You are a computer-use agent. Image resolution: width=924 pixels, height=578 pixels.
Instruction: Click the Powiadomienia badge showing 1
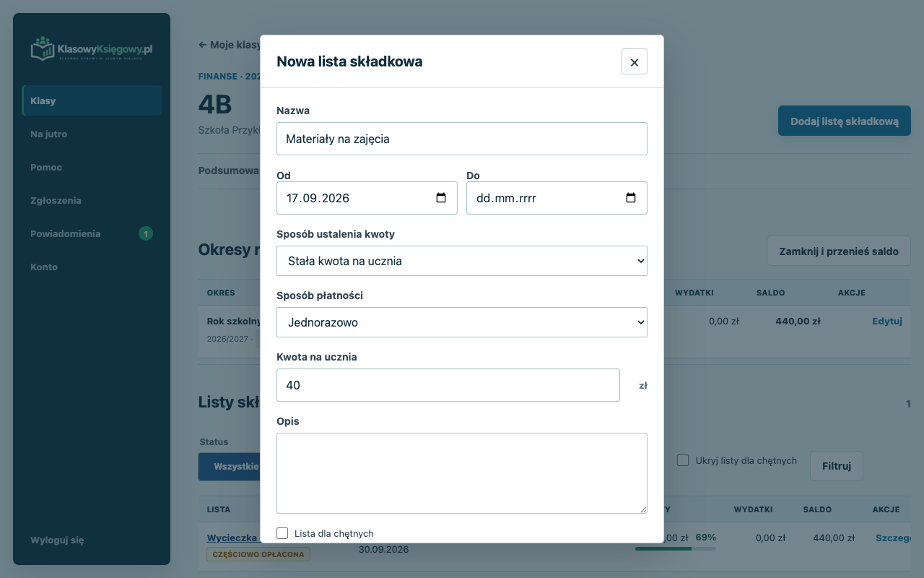(146, 233)
